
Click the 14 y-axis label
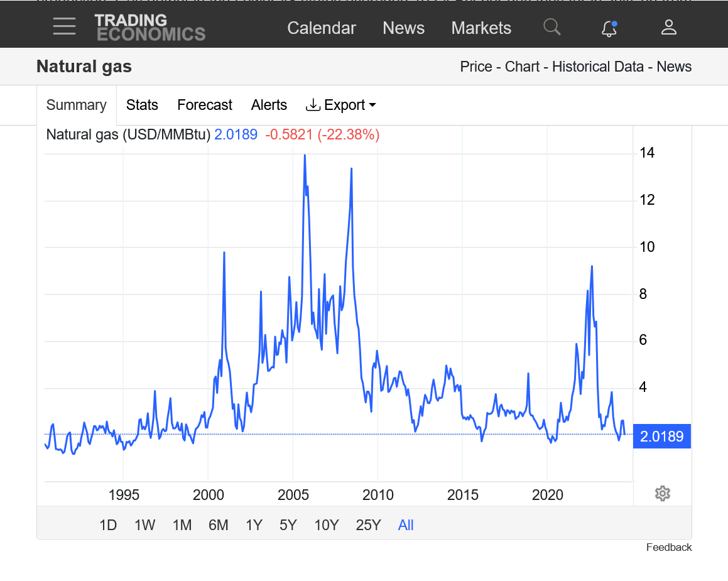(647, 153)
